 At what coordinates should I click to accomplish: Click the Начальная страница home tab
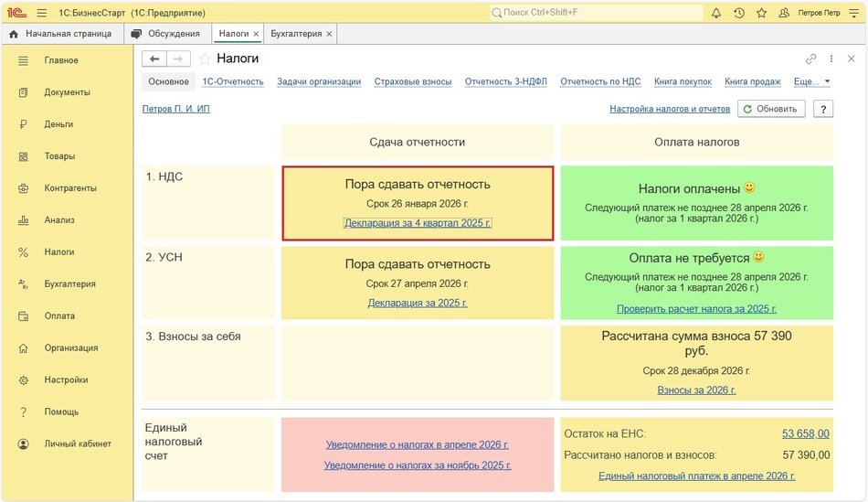(60, 34)
